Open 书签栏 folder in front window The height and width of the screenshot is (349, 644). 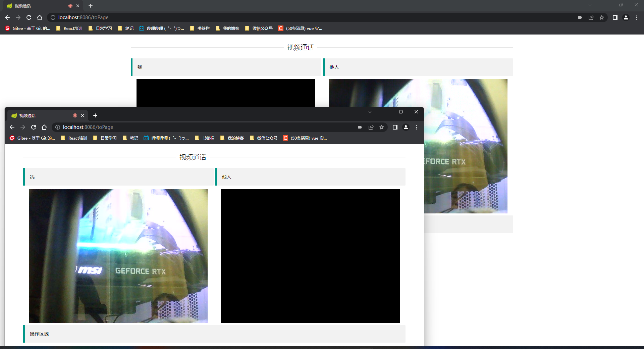[205, 138]
